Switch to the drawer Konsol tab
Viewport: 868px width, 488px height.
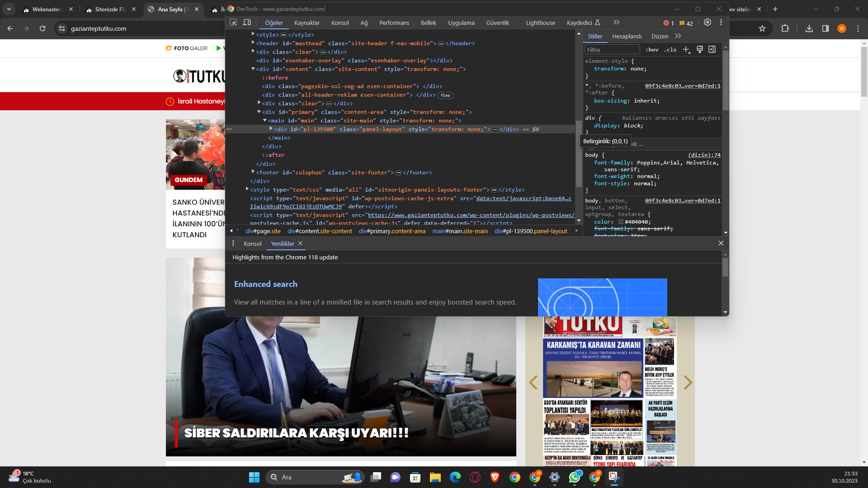(253, 244)
